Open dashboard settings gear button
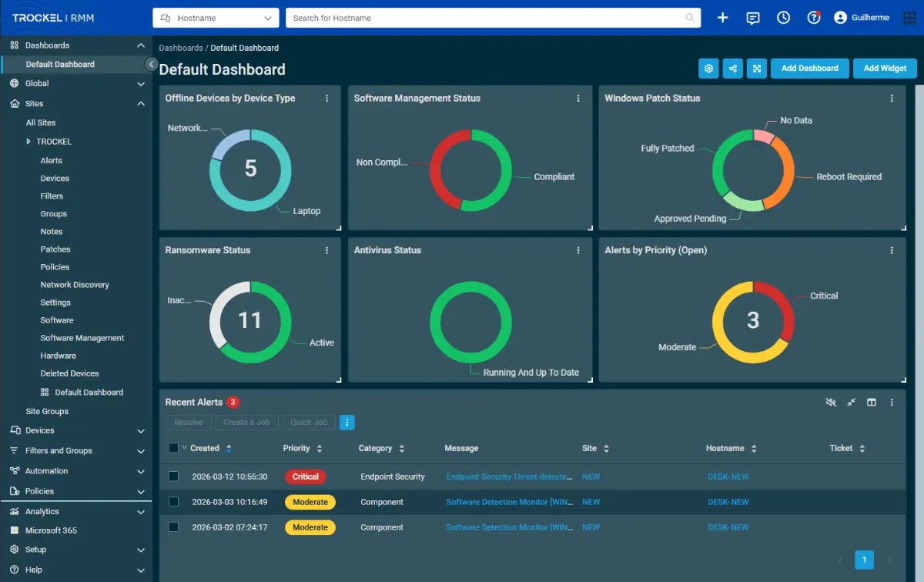This screenshot has width=924, height=582. pyautogui.click(x=708, y=69)
